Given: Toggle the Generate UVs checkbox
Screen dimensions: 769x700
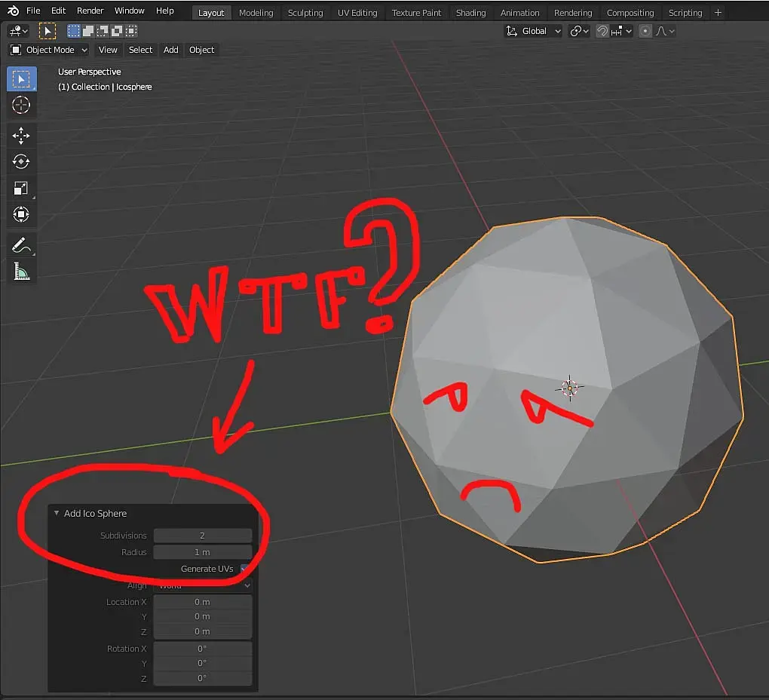Looking at the screenshot, I should [x=244, y=569].
